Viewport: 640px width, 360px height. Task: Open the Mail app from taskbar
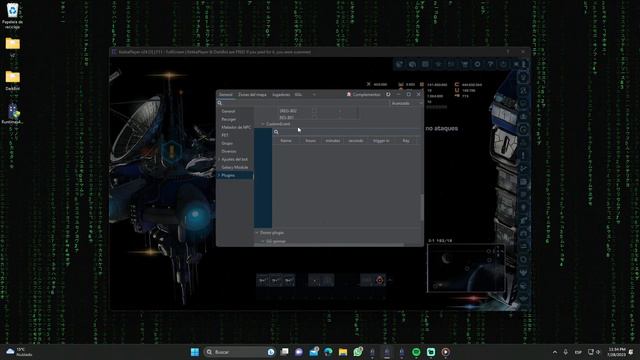(x=314, y=352)
